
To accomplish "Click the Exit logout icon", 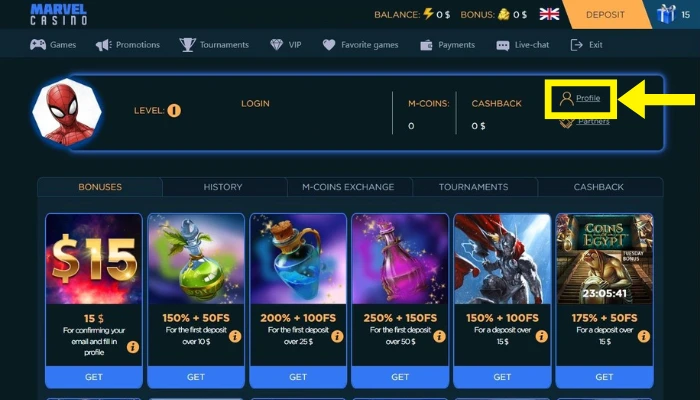I will [577, 45].
